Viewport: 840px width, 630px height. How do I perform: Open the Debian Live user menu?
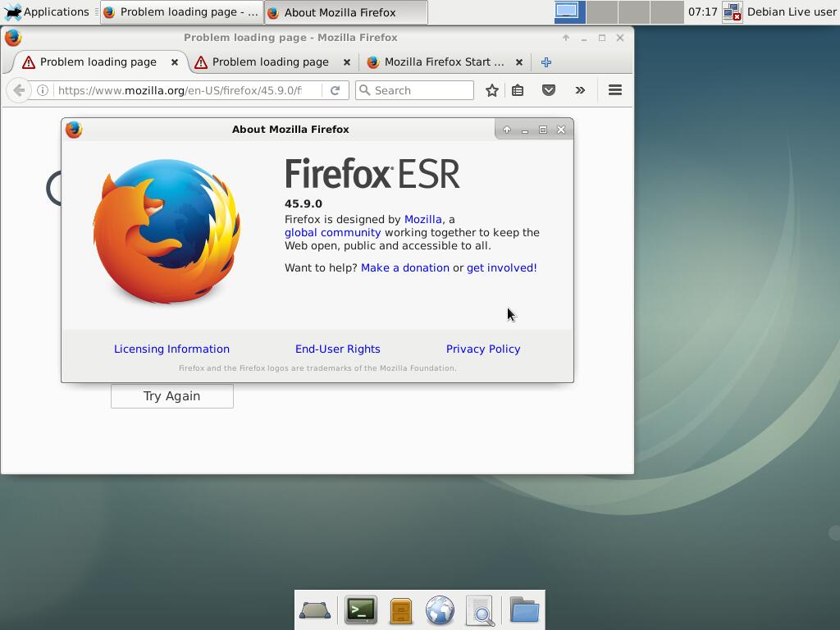(x=792, y=11)
